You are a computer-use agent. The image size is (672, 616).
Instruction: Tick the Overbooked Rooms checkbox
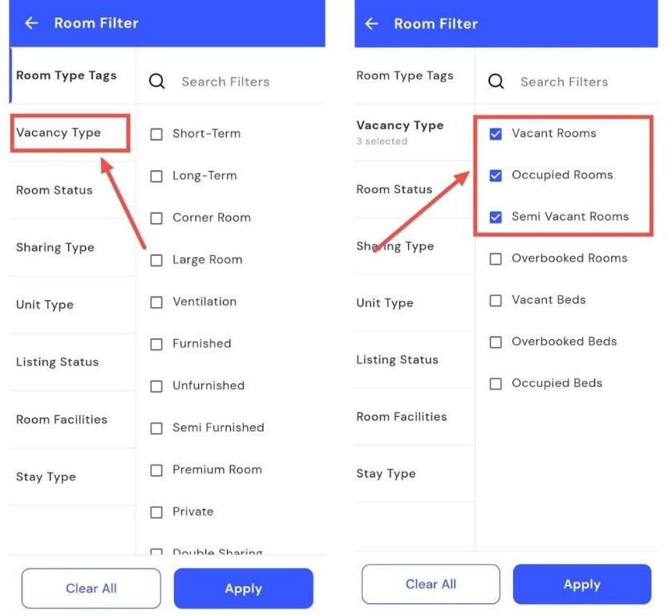pos(496,258)
